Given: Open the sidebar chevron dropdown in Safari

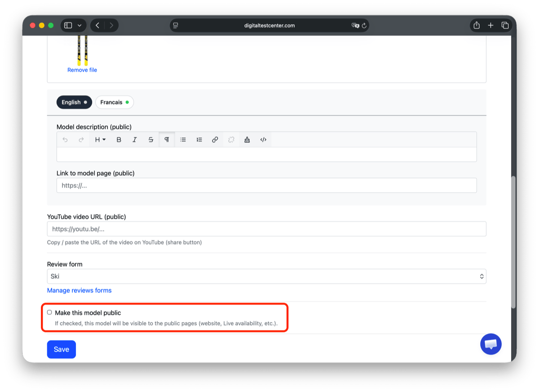Looking at the screenshot, I should click(80, 26).
